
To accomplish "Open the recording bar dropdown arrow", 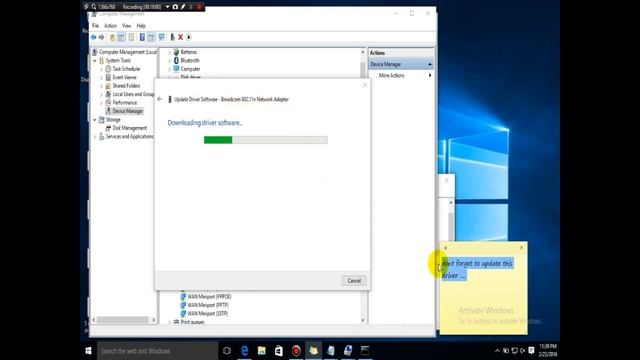I will pos(167,7).
